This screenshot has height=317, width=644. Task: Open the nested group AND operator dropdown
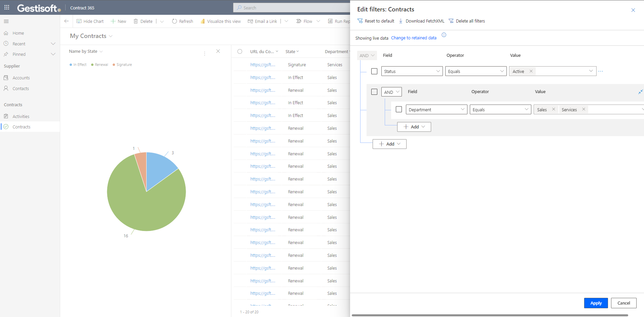[x=391, y=92]
